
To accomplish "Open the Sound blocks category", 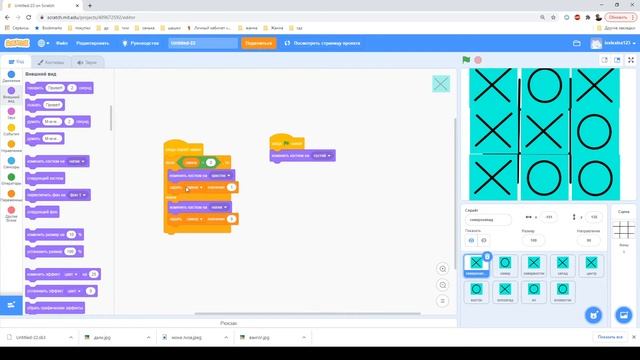I will tap(11, 113).
